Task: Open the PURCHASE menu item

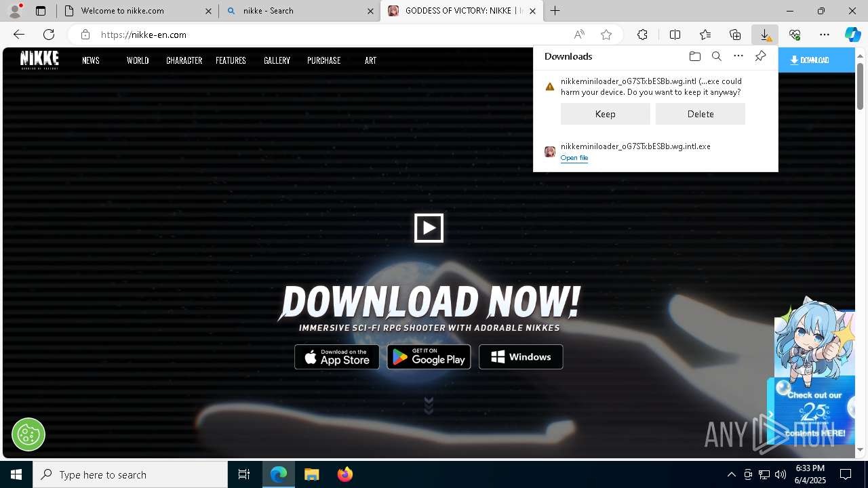Action: click(323, 60)
